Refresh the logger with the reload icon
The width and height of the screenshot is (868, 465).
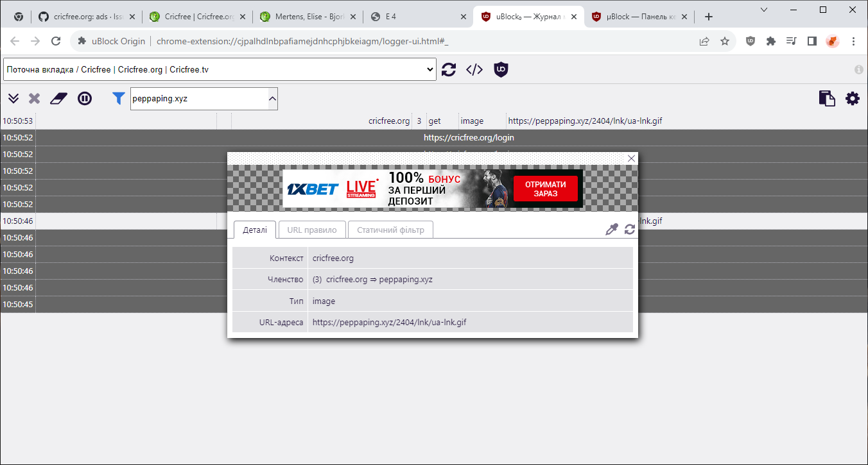(448, 69)
